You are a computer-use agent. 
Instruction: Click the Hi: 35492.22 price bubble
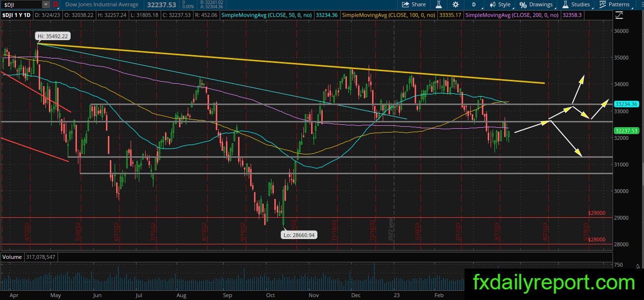52,36
